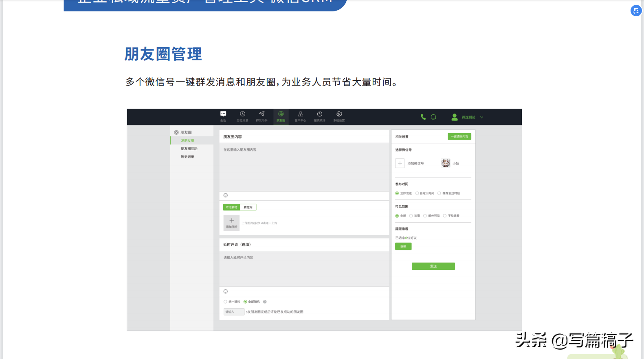Click the 一键清空内容 button
Screen dimensions: 644x359
coord(459,136)
